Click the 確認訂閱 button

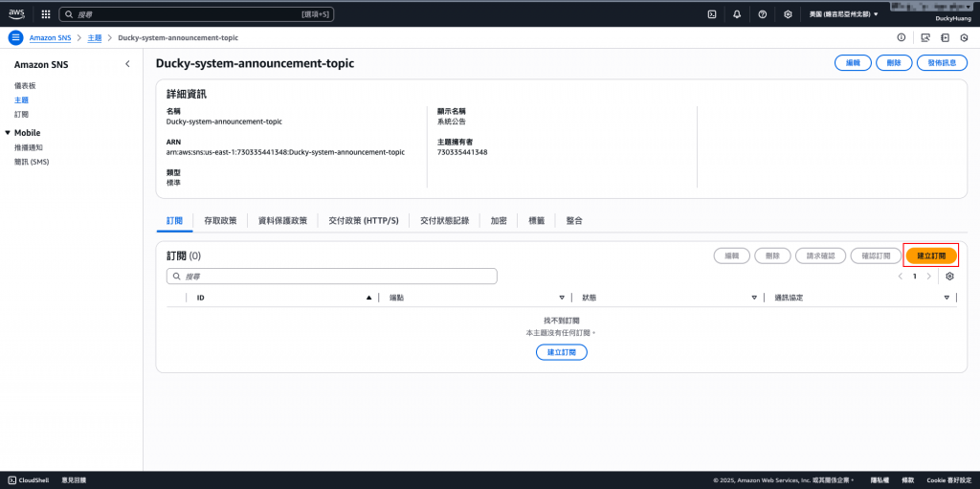point(877,256)
